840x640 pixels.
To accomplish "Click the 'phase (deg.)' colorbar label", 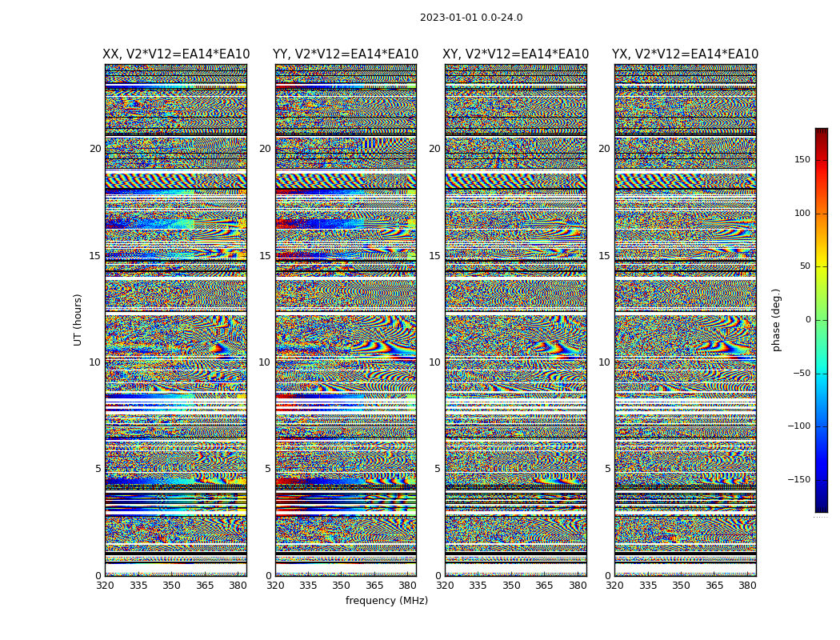I will pos(776,320).
